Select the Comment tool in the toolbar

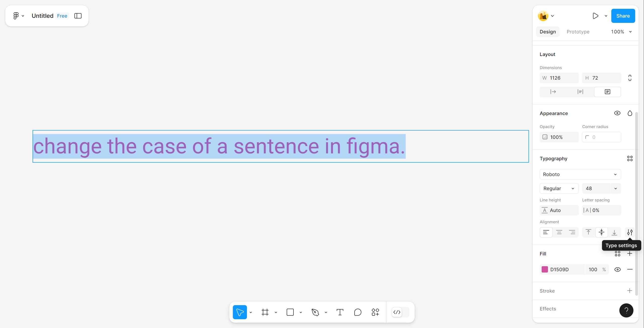click(358, 312)
